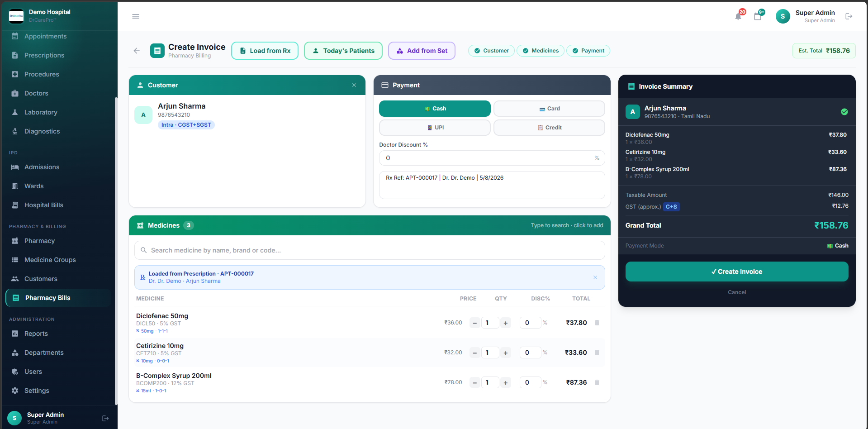
Task: Select UPI payment mode
Action: (435, 128)
